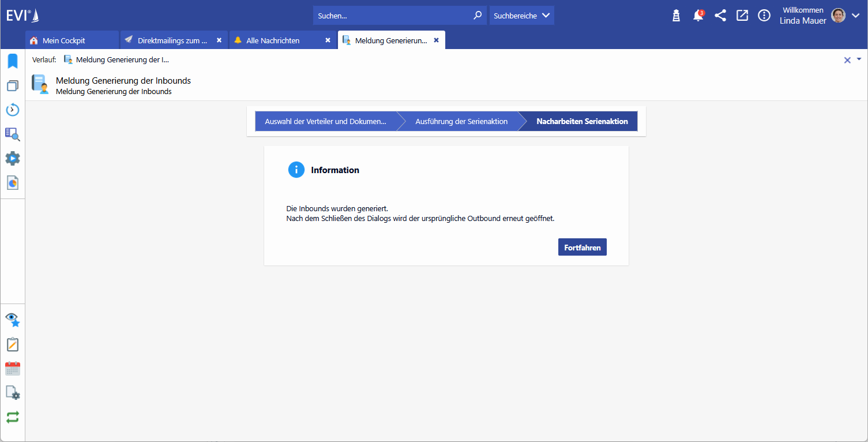Expand the Suchbereiche dropdown
868x442 pixels.
521,16
